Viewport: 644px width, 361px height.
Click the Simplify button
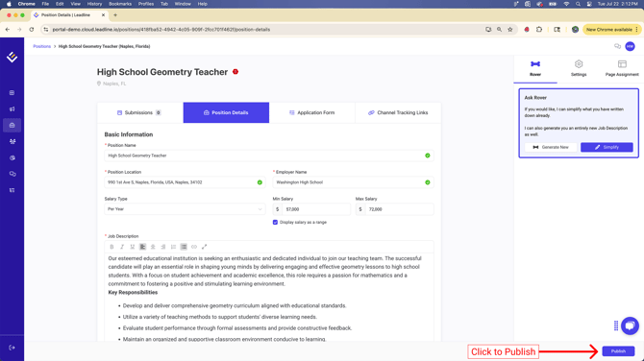click(607, 147)
